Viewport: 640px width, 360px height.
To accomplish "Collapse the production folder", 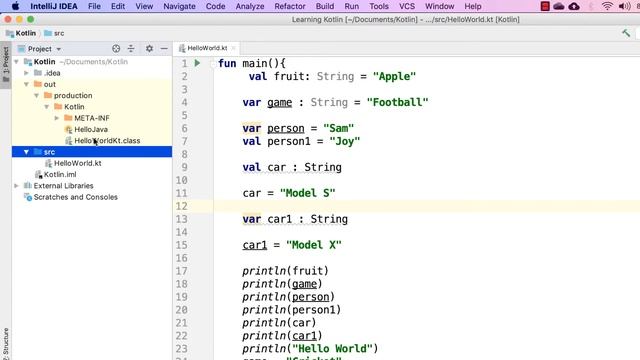I will [x=37, y=96].
